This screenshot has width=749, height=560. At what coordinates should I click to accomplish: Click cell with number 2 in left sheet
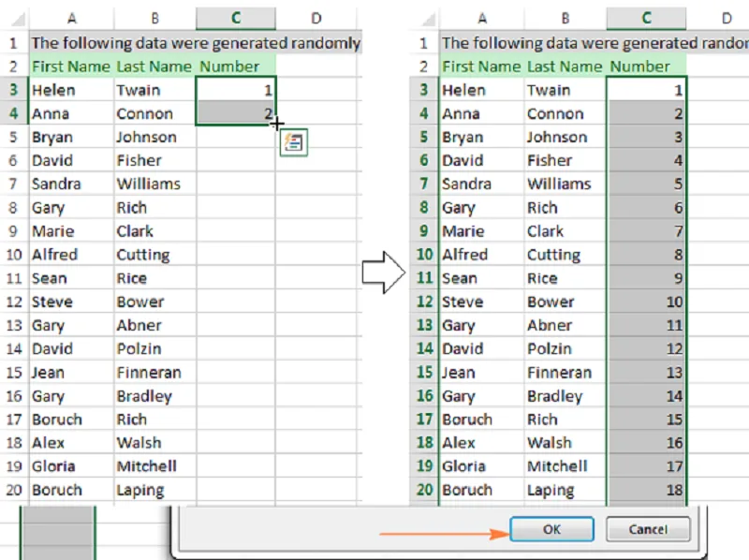[x=236, y=113]
